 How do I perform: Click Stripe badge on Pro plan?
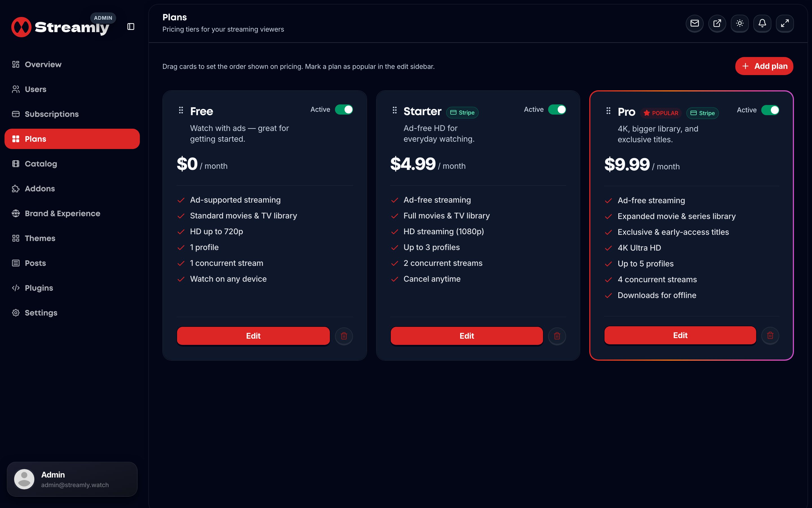click(702, 113)
